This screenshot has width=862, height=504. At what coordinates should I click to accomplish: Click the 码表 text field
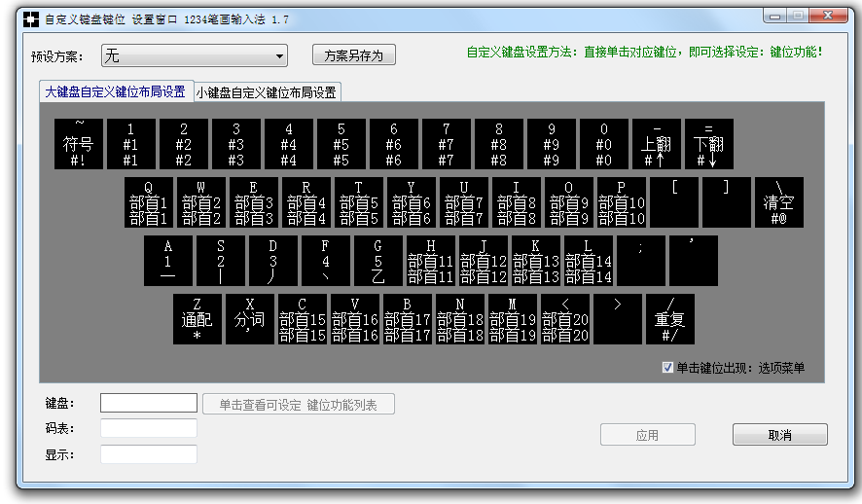149,428
